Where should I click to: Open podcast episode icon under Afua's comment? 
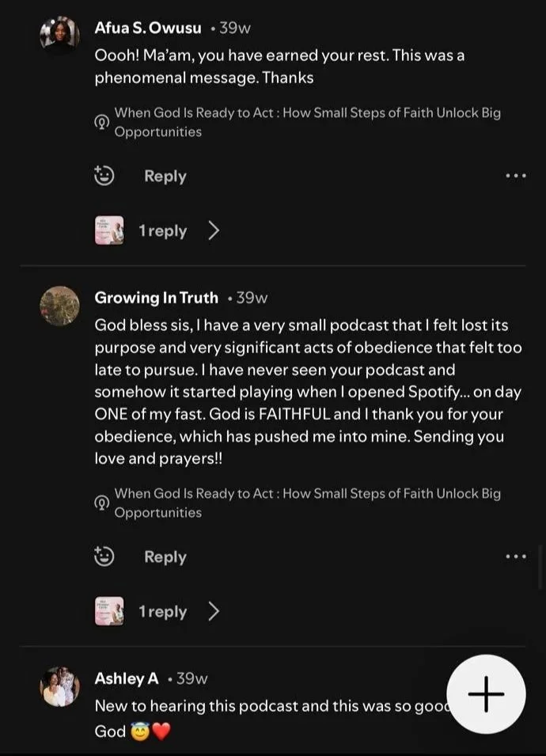coord(101,122)
